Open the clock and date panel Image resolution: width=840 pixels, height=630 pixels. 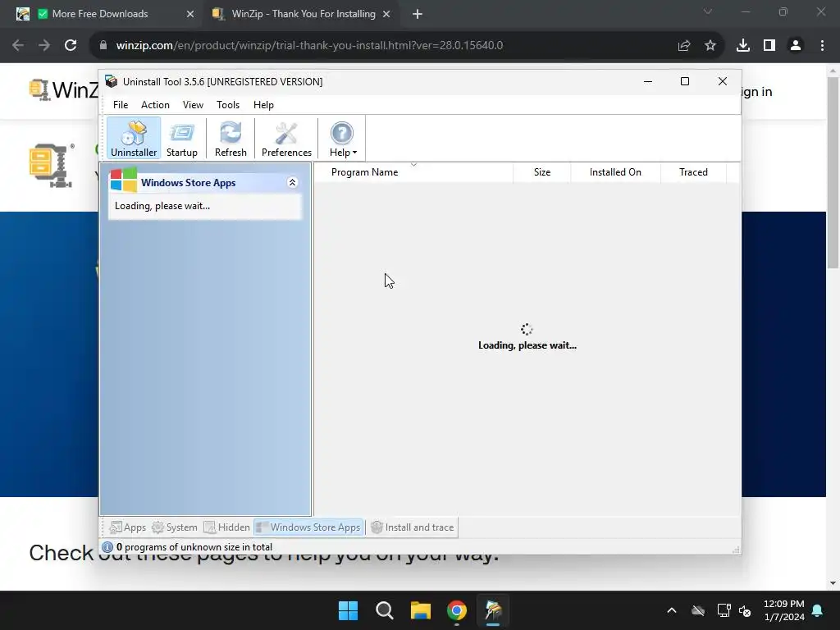pos(783,610)
